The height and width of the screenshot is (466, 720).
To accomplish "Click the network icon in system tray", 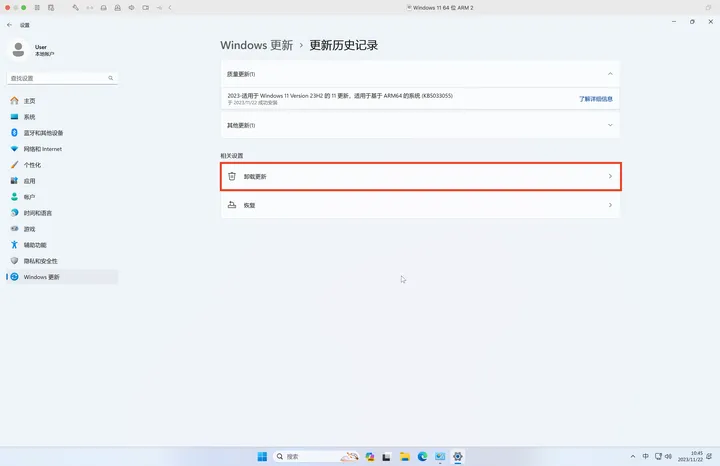I will tap(658, 456).
